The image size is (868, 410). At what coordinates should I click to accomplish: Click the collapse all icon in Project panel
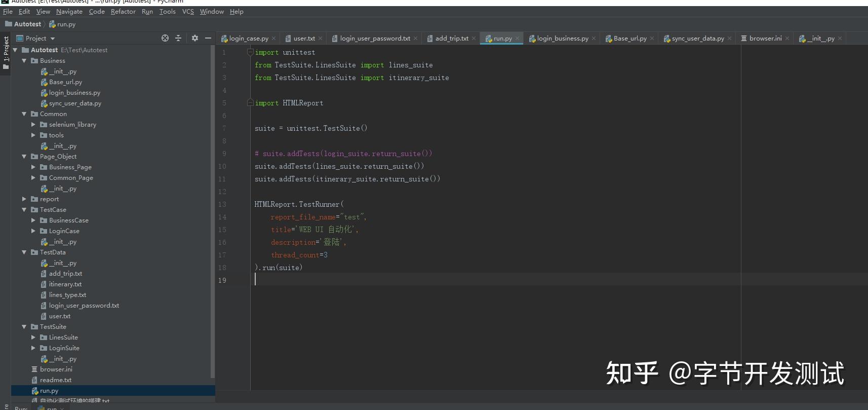pos(178,38)
